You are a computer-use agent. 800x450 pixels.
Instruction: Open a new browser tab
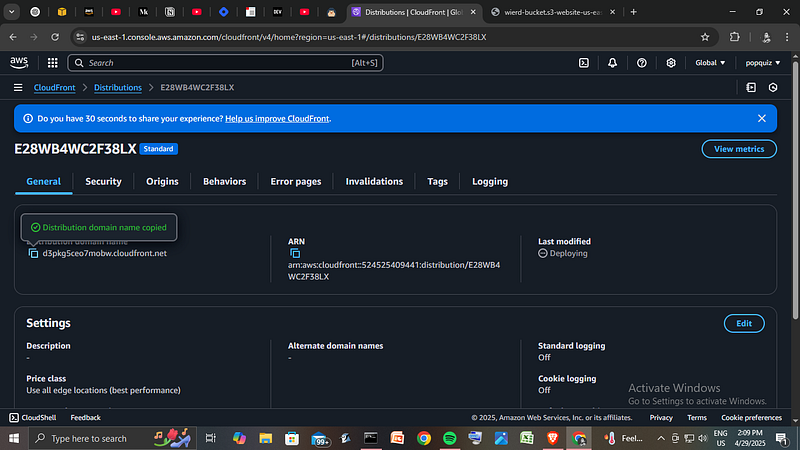click(x=634, y=12)
